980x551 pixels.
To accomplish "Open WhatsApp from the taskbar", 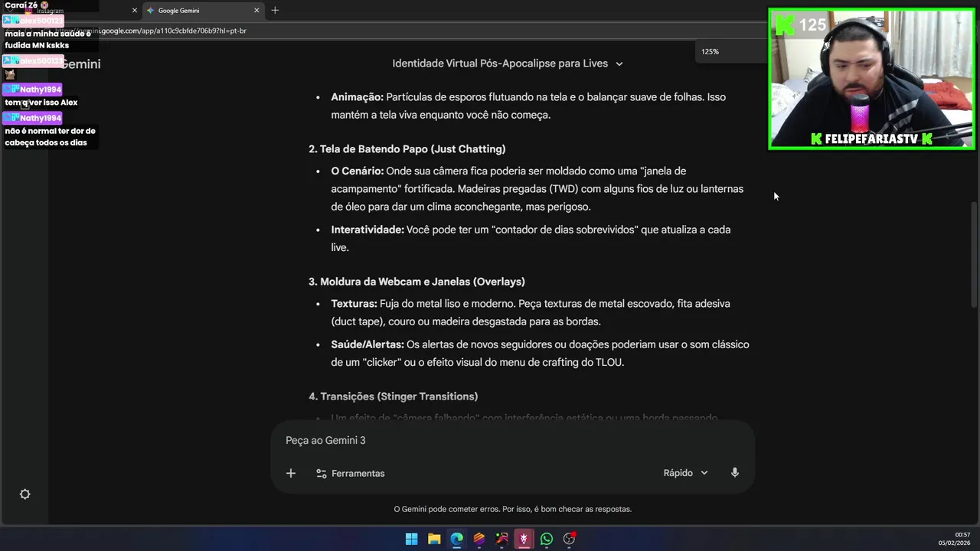I will (x=547, y=539).
